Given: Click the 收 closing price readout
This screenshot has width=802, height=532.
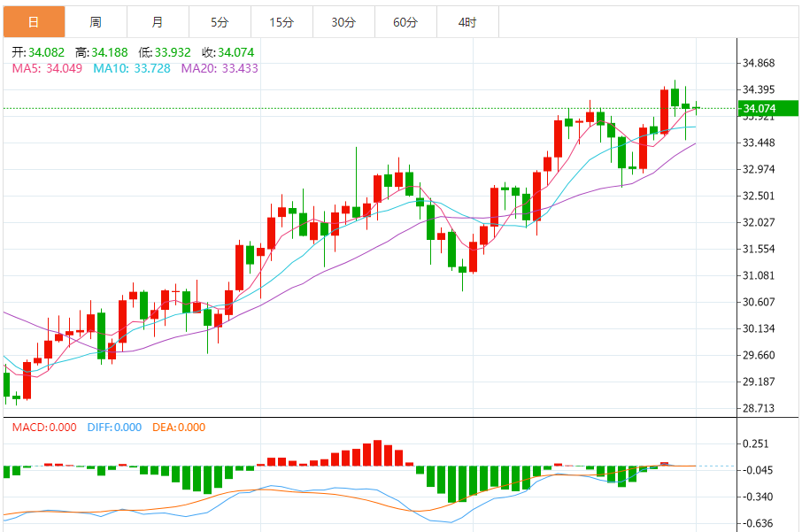Looking at the screenshot, I should tap(228, 52).
